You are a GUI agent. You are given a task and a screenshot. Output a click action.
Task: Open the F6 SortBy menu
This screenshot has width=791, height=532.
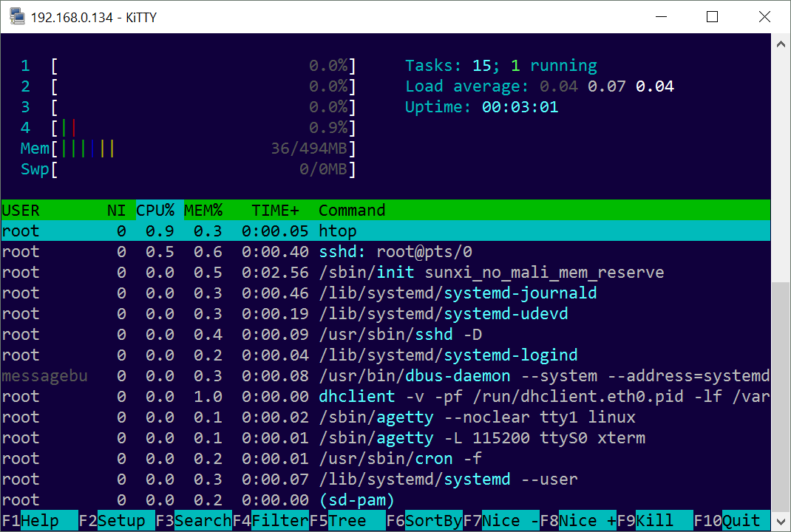click(x=424, y=521)
